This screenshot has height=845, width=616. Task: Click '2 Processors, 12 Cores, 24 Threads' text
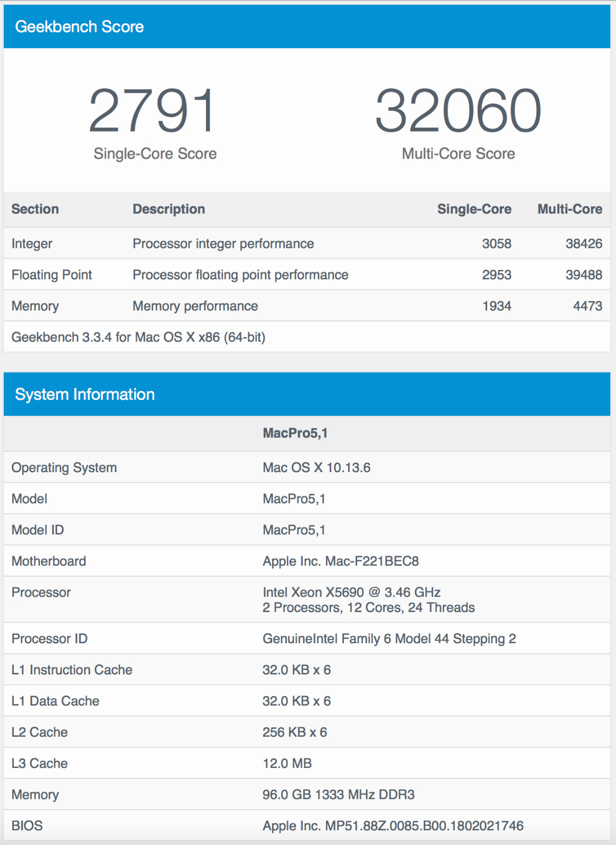[369, 608]
